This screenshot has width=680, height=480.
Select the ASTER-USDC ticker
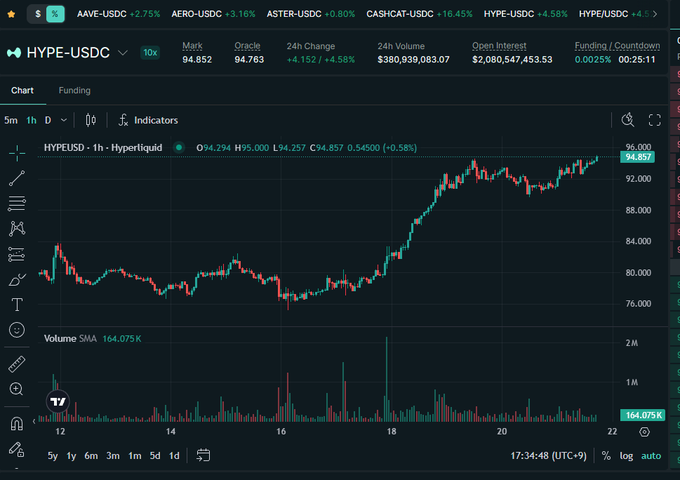[311, 14]
